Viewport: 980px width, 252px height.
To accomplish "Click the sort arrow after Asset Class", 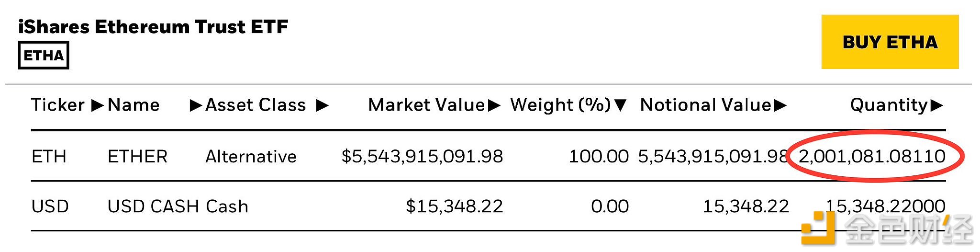I will 323,105.
